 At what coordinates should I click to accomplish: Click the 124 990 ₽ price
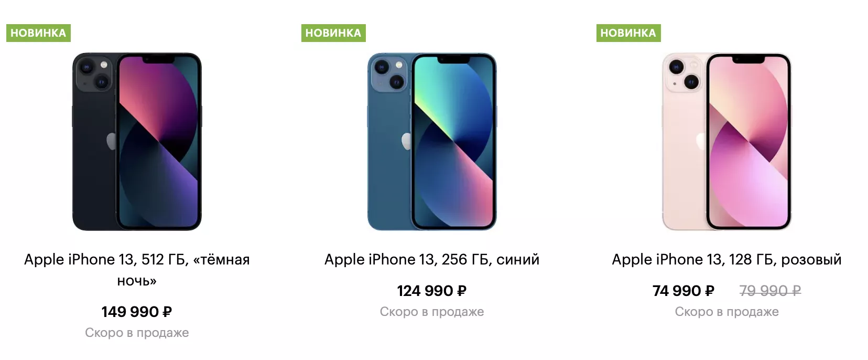pyautogui.click(x=432, y=291)
